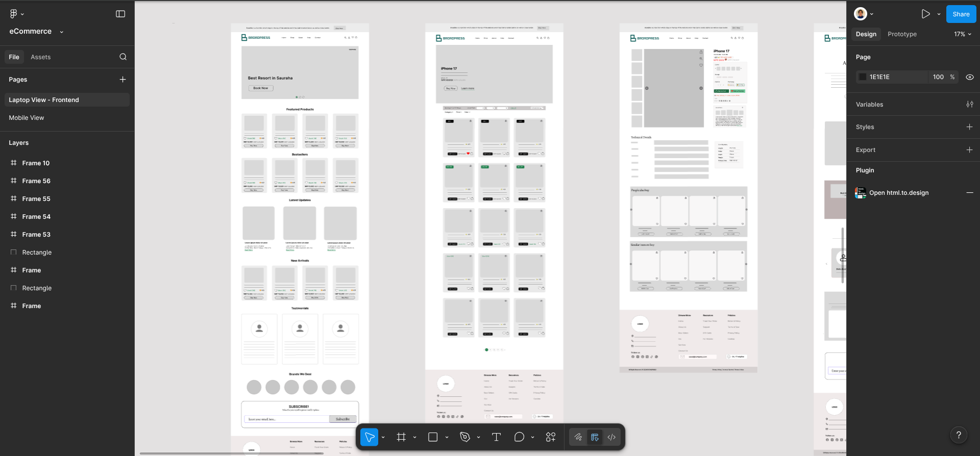The height and width of the screenshot is (456, 980).
Task: Toggle page background visibility eye icon
Action: (x=970, y=77)
